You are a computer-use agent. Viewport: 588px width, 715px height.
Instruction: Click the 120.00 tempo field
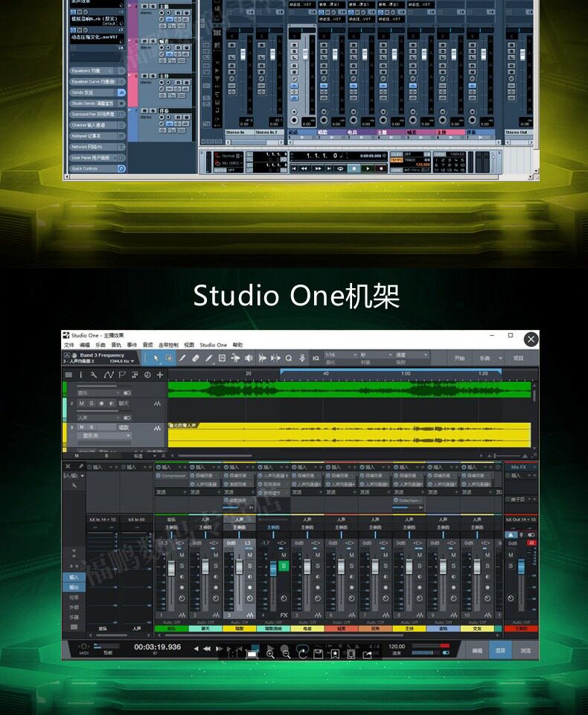tap(397, 646)
